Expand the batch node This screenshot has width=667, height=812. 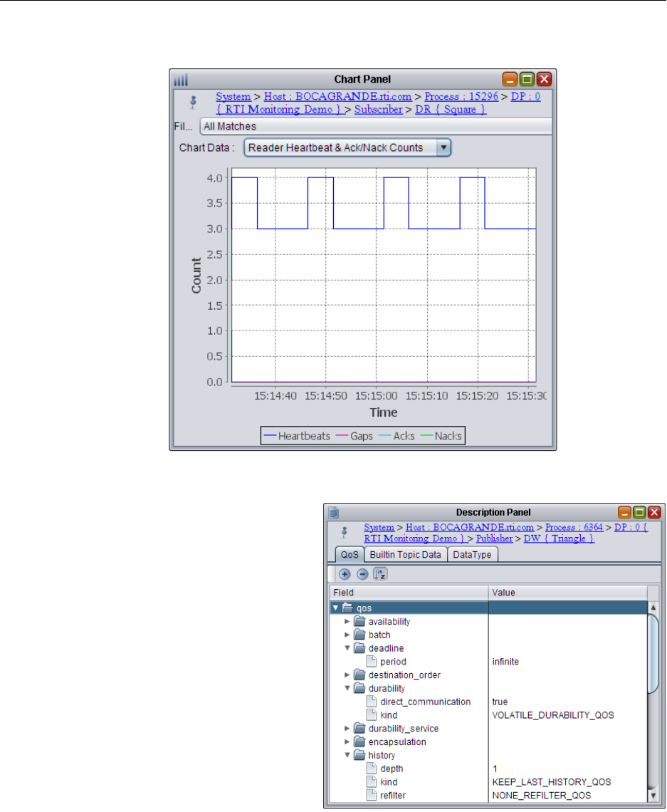point(347,635)
